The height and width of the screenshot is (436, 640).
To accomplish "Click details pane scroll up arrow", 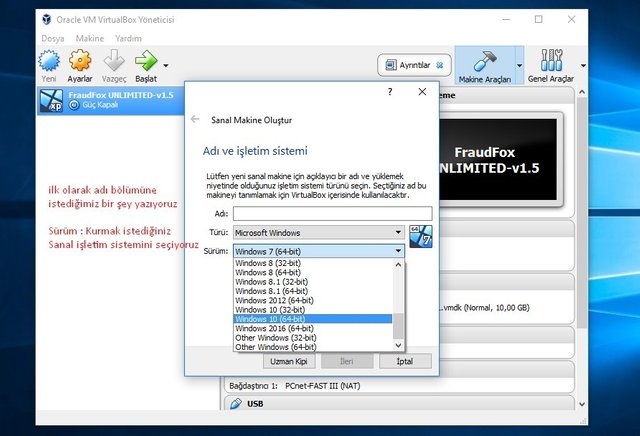I will tap(582, 92).
